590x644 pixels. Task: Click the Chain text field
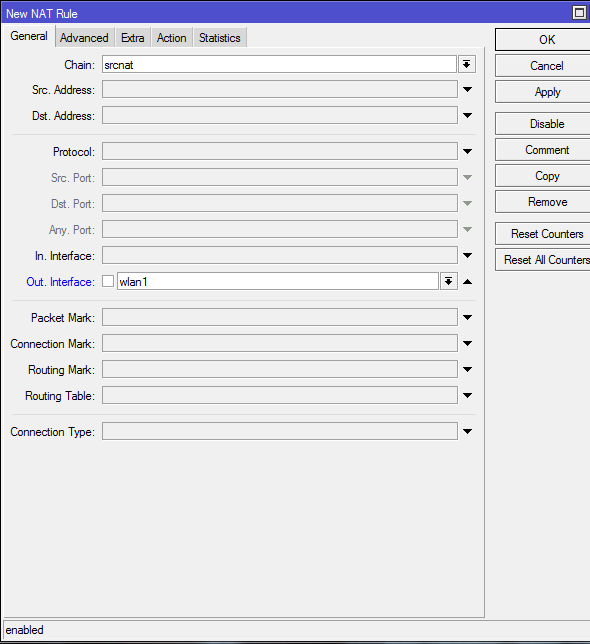279,64
